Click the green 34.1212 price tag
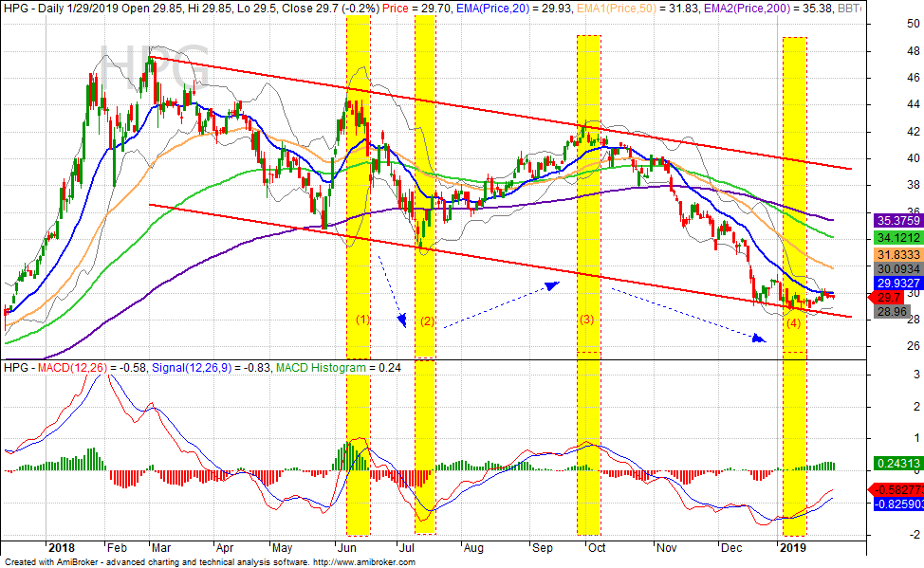Screen dimensions: 924x568 896,236
